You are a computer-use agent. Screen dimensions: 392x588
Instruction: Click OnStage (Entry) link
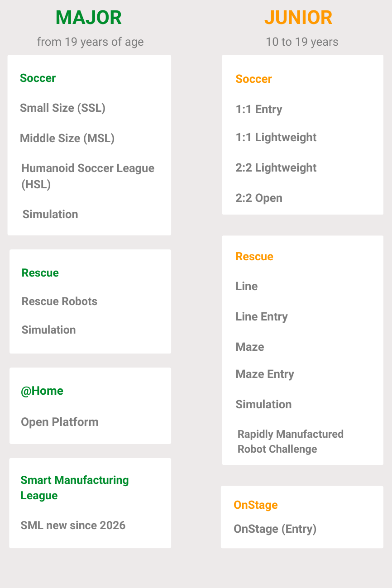coord(275,529)
